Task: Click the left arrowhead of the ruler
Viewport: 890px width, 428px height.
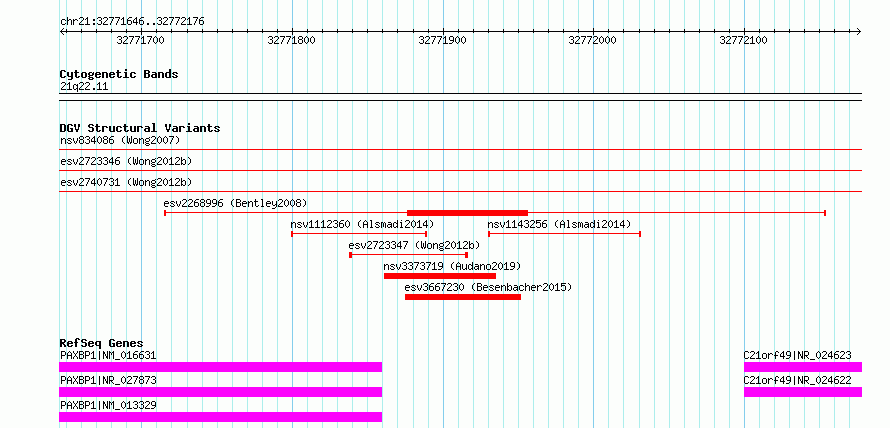Action: [x=62, y=32]
